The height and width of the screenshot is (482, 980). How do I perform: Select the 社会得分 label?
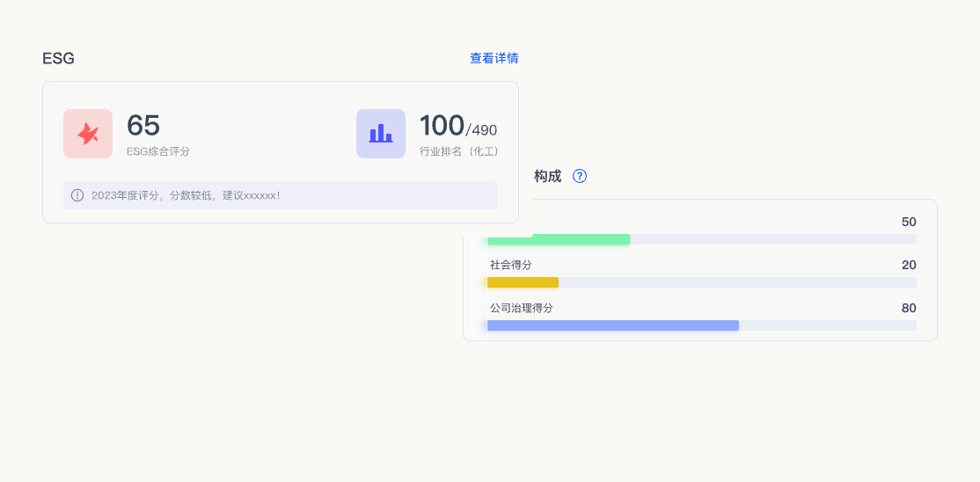[x=510, y=265]
